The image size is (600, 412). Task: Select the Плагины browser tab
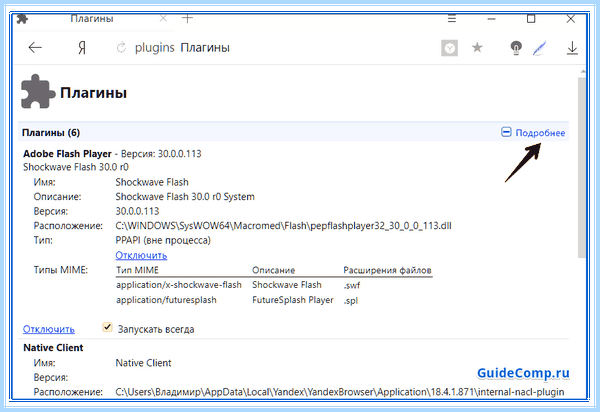tap(92, 18)
